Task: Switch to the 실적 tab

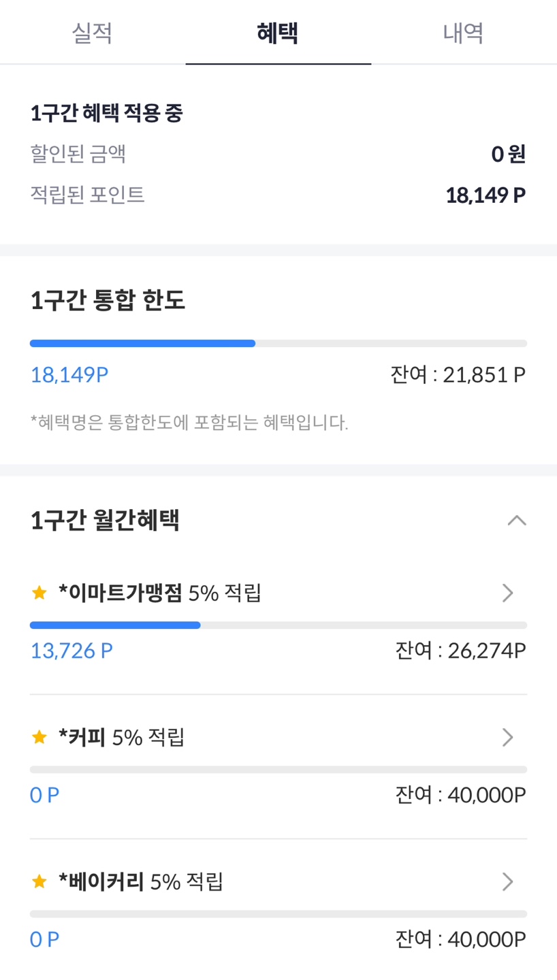Action: (x=93, y=33)
